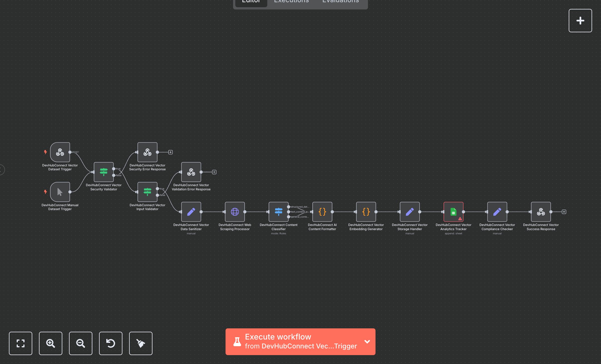Open the Vector Embedding Generator code node

[366, 212]
